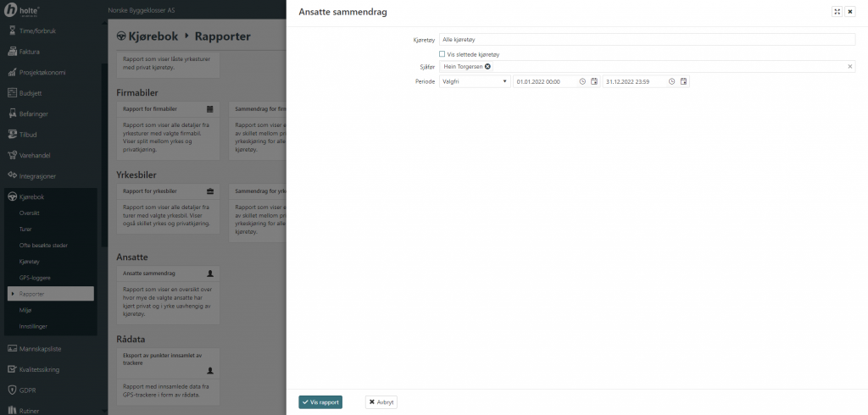
Task: Collapse the Kjørebok sidebar section
Action: tap(32, 196)
